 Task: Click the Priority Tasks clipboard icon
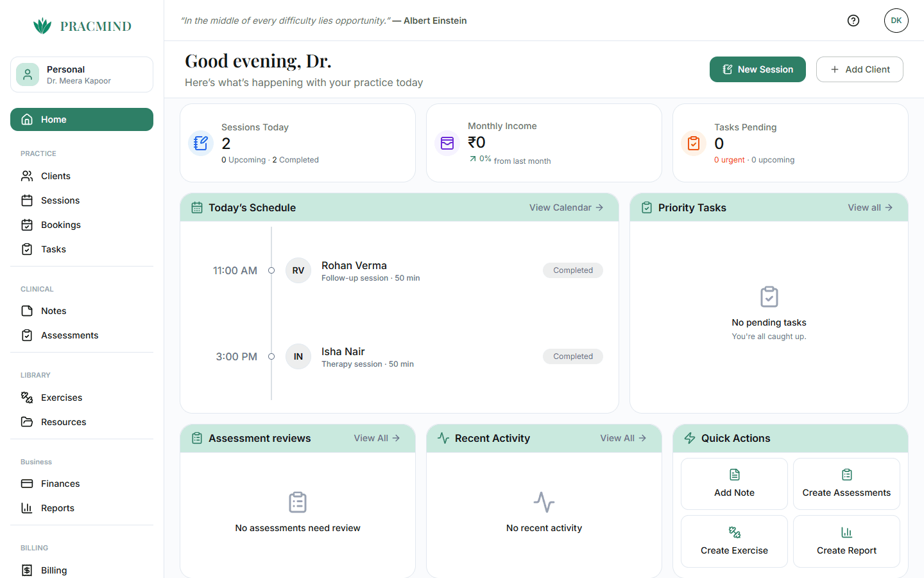647,207
